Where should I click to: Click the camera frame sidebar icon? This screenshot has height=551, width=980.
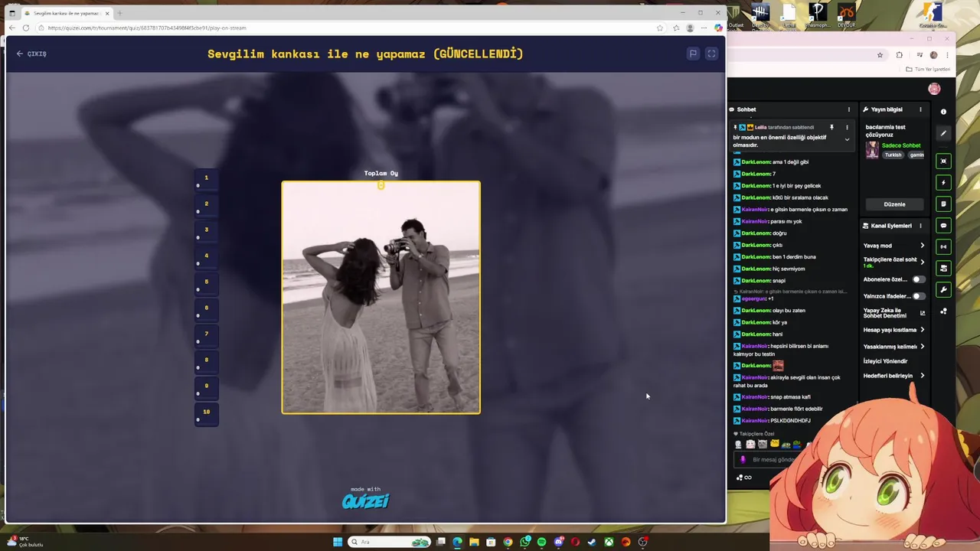[943, 161]
